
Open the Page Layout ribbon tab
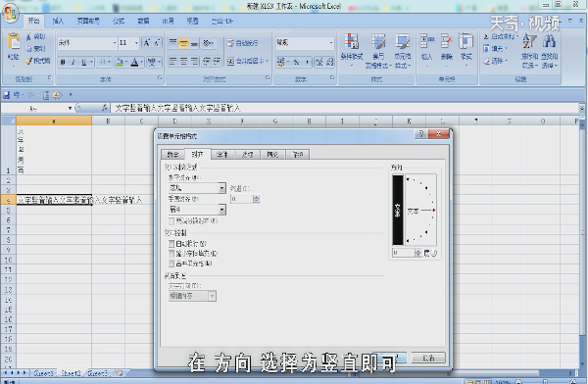[x=88, y=21]
